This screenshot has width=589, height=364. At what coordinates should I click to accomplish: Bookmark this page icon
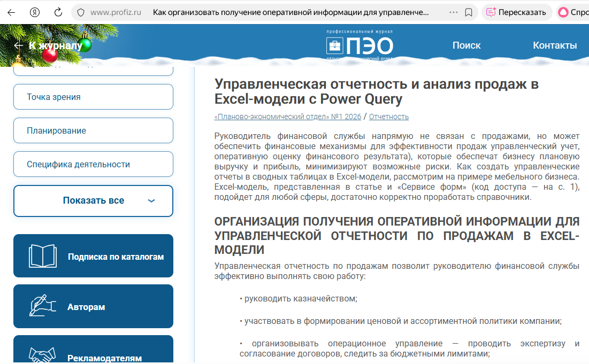469,12
